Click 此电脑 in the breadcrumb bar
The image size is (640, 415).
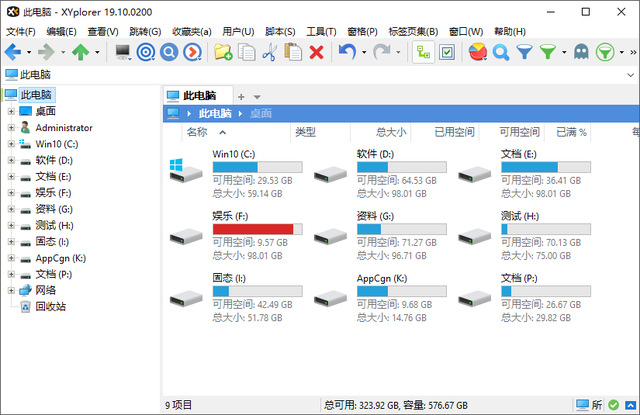click(x=215, y=113)
